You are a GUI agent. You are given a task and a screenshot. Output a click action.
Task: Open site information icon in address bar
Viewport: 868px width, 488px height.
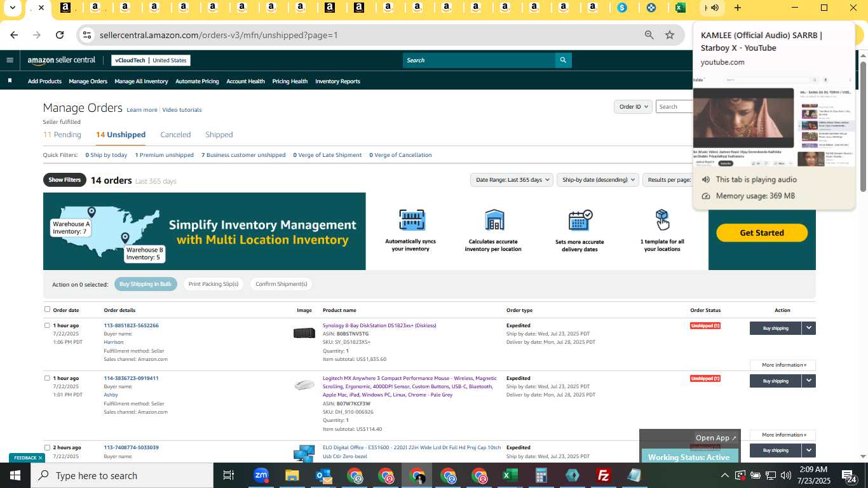point(88,35)
